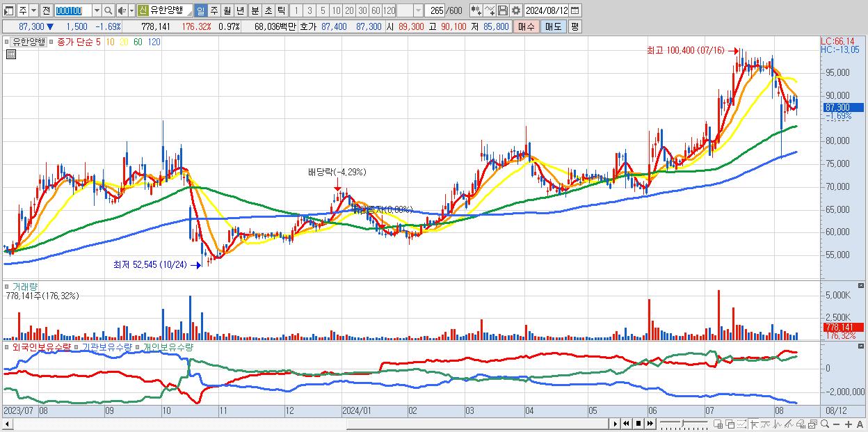Choose the 1 interval preset button
This screenshot has height=432, width=868.
coord(296,10)
